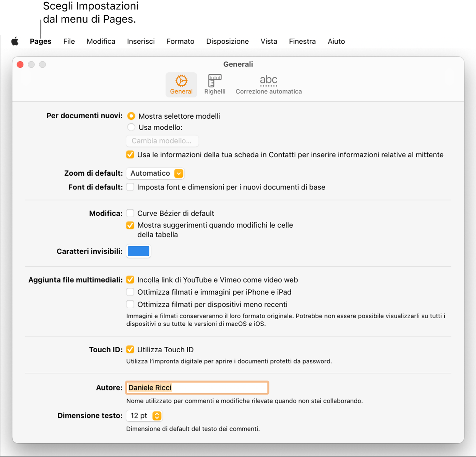The image size is (476, 457).
Task: Click the Cambia modello button
Action: coord(162,141)
